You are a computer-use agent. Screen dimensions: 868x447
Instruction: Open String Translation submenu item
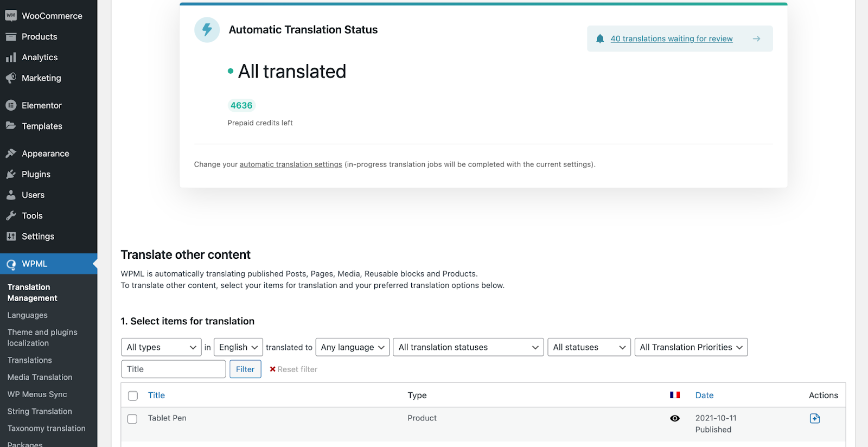pos(40,411)
